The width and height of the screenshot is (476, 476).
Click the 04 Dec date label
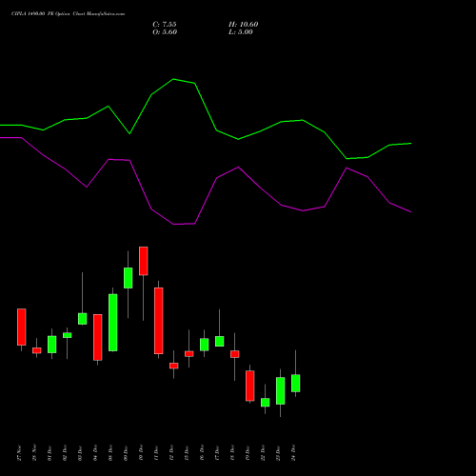pyautogui.click(x=95, y=453)
